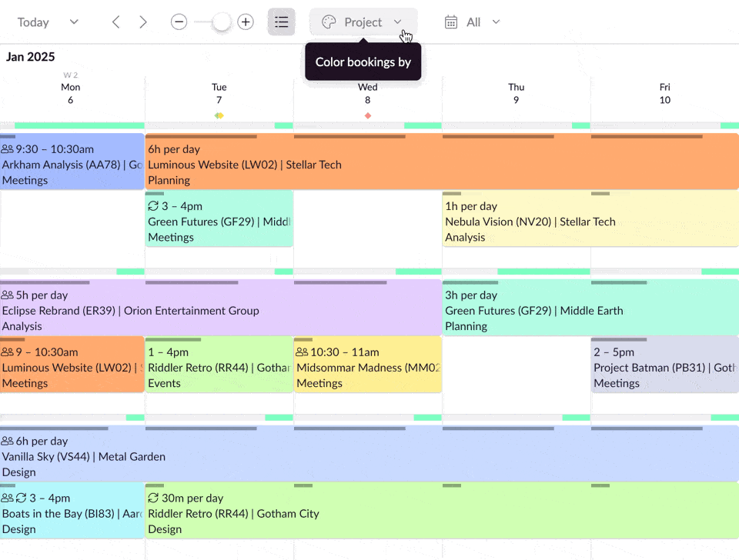The width and height of the screenshot is (739, 560).
Task: Click the repeat icon on Green Futures 3 – 4pm
Action: (153, 206)
